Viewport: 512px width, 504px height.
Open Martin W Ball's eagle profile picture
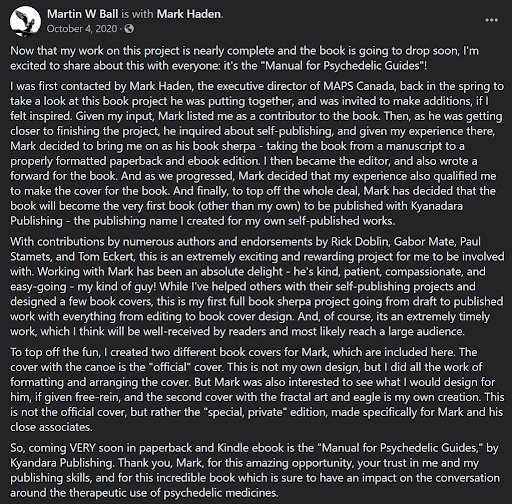(25, 21)
